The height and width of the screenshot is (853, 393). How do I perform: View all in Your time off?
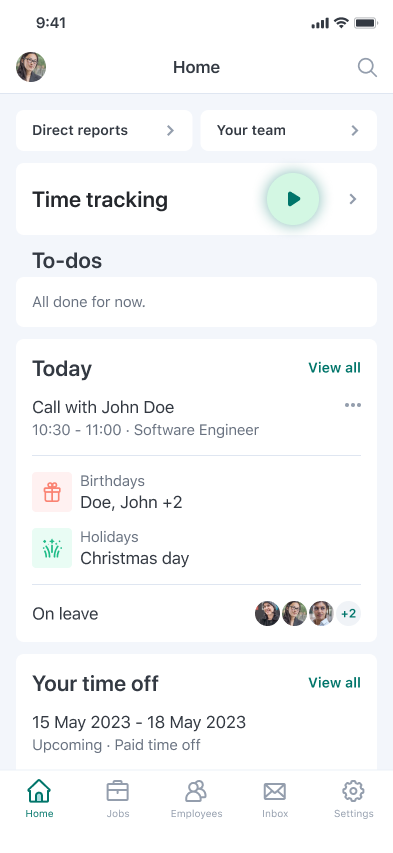pos(334,683)
